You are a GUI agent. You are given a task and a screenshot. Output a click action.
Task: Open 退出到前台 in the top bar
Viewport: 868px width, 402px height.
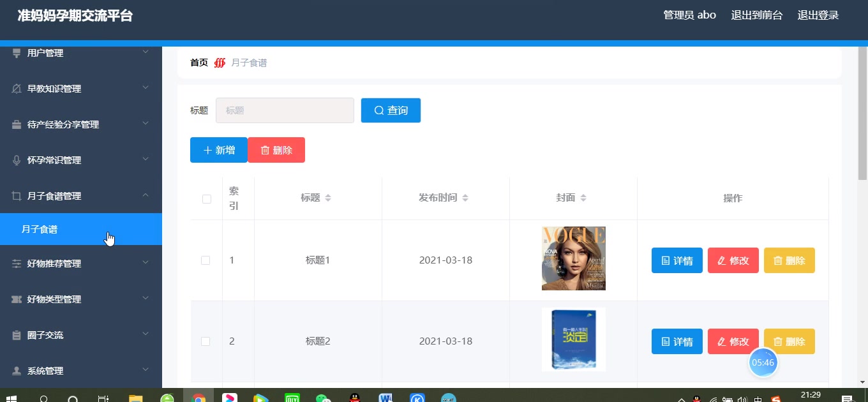click(x=757, y=15)
